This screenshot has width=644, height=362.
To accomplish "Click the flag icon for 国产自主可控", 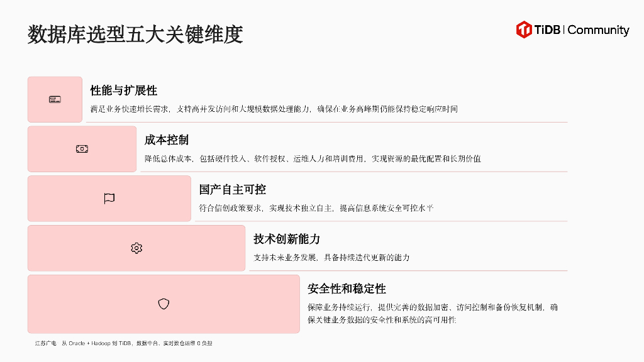I will coord(109,199).
